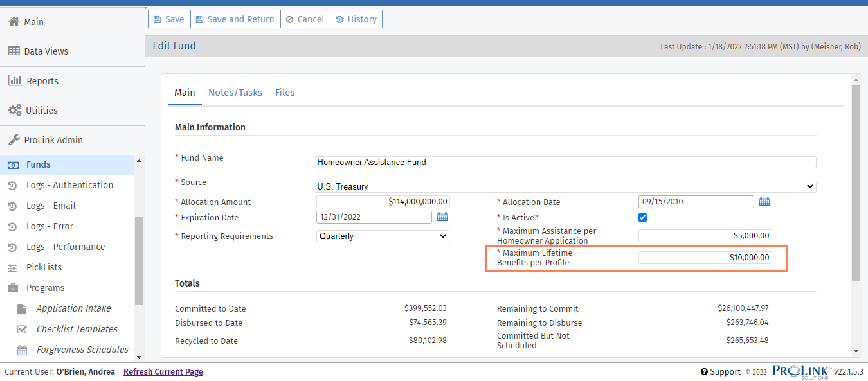Click the Reports bar chart icon
Screen dimensions: 868x381
click(x=15, y=81)
